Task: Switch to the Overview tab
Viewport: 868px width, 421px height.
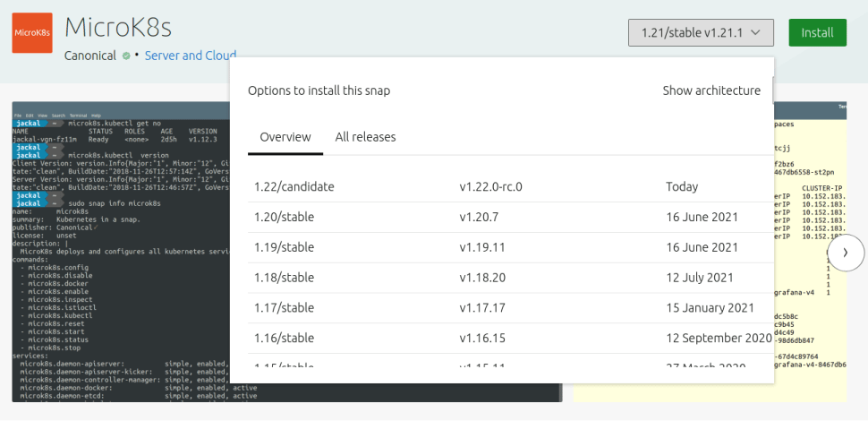Action: [285, 137]
